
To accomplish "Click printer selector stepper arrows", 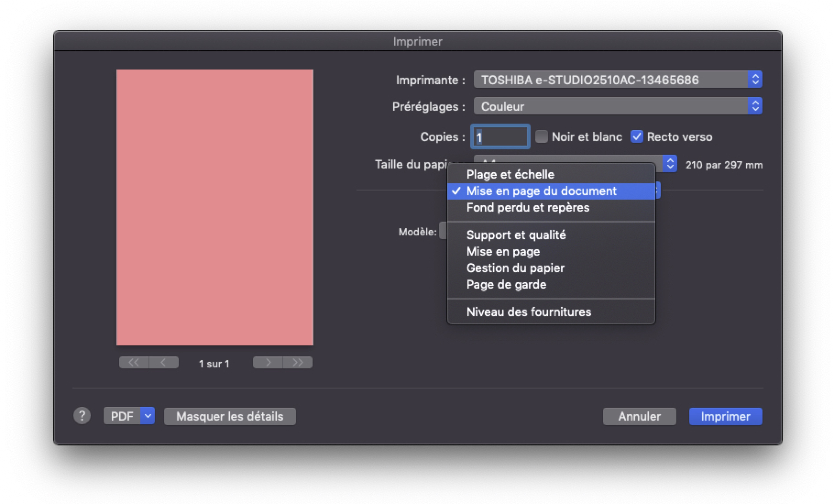I will [x=755, y=80].
